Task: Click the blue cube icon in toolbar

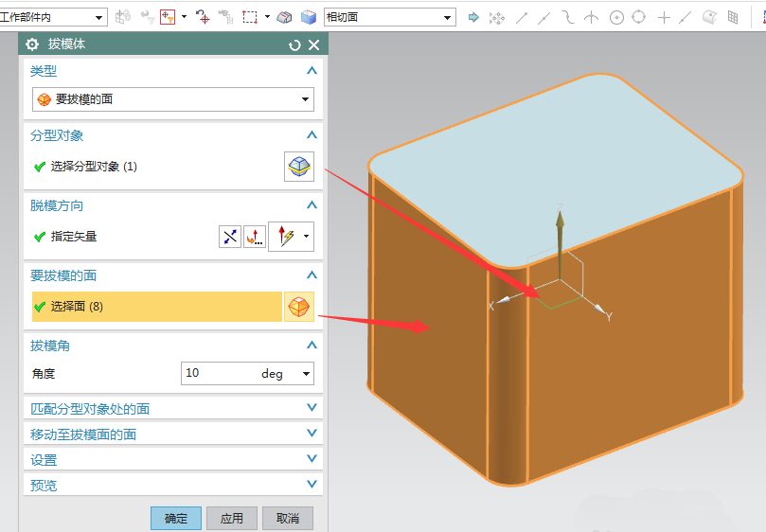Action: pyautogui.click(x=309, y=17)
